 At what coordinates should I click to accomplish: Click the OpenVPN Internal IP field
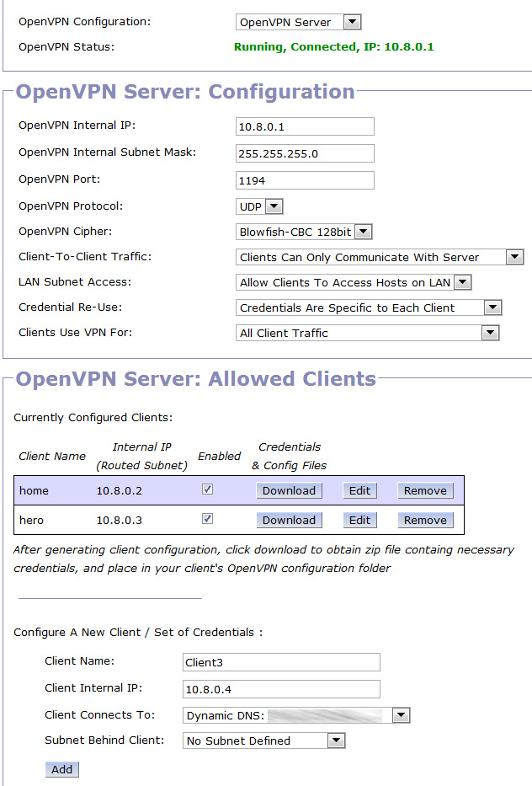pyautogui.click(x=305, y=126)
